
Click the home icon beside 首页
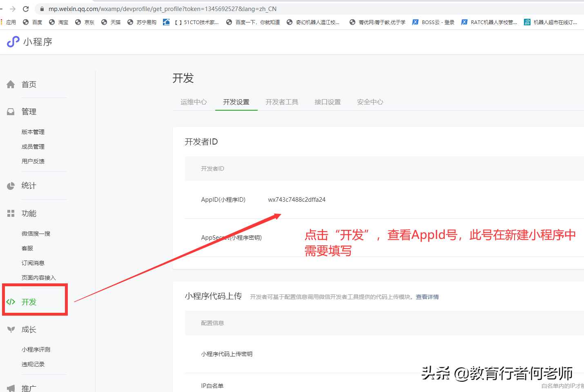[11, 85]
